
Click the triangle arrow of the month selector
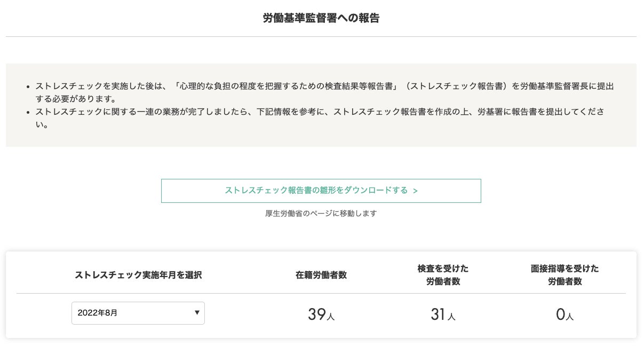[197, 312]
